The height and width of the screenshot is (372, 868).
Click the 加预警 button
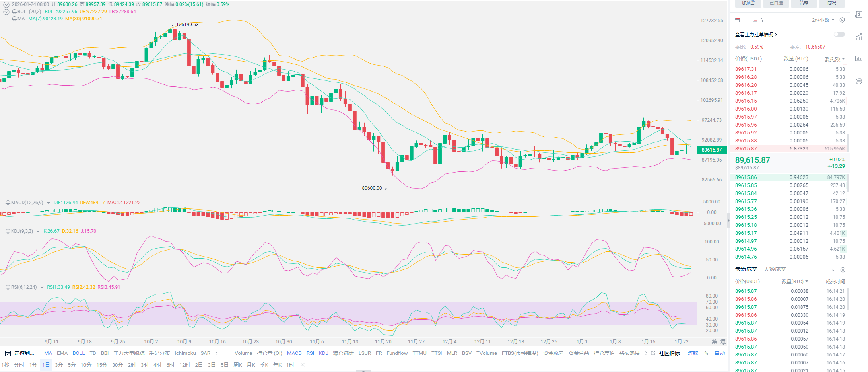[748, 3]
